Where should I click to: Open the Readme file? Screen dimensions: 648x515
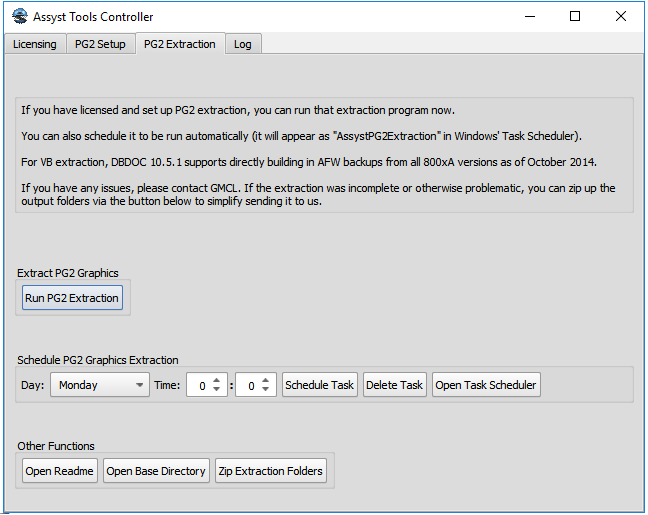coord(60,471)
